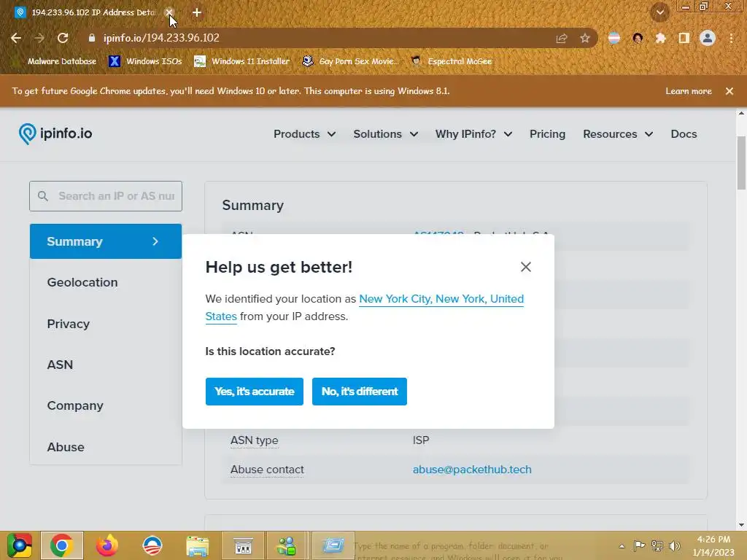This screenshot has width=747, height=560.
Task: Close the 194.233.96.102 IP Address tab
Action: pyautogui.click(x=169, y=12)
